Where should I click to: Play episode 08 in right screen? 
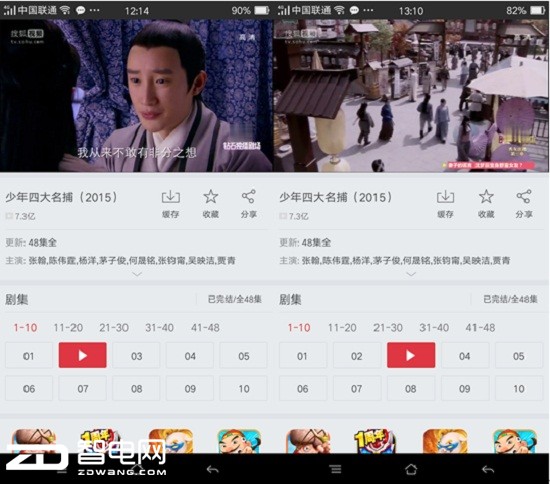pos(411,388)
